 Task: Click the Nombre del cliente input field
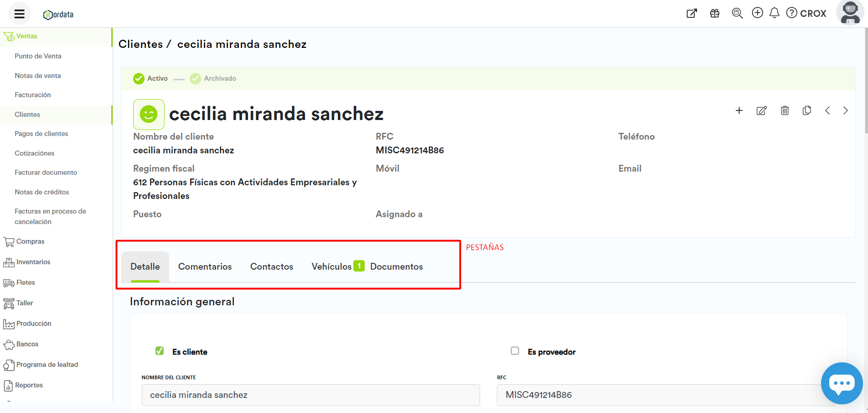310,395
